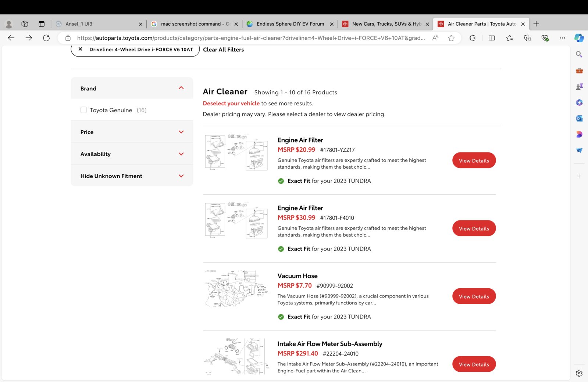This screenshot has width=588, height=382.
Task: Open sidebar Games chess icon
Action: (579, 87)
